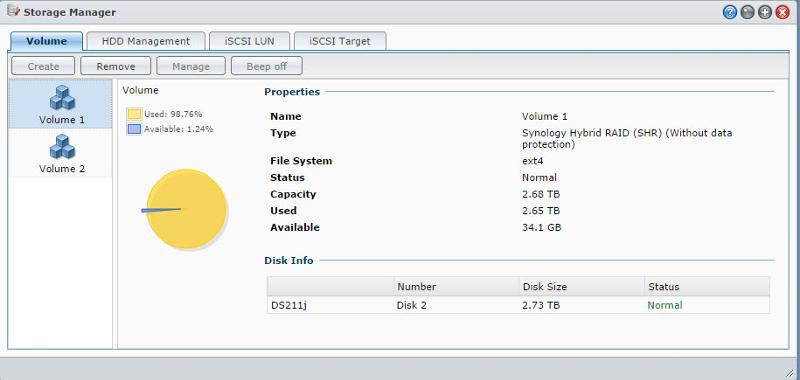Click the green Normal disk status
Viewport: 800px width, 380px height.
point(665,306)
